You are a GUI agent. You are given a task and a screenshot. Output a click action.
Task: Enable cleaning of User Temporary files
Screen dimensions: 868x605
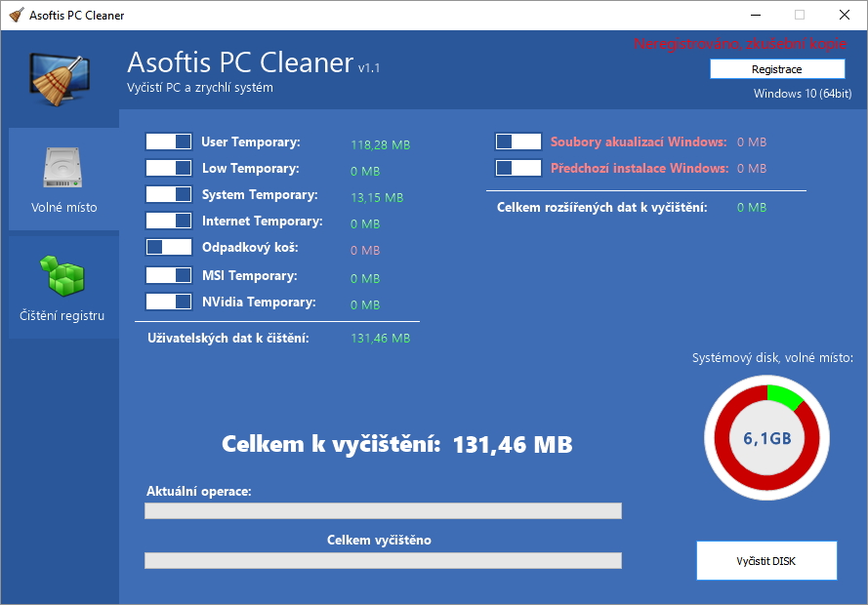pyautogui.click(x=168, y=141)
